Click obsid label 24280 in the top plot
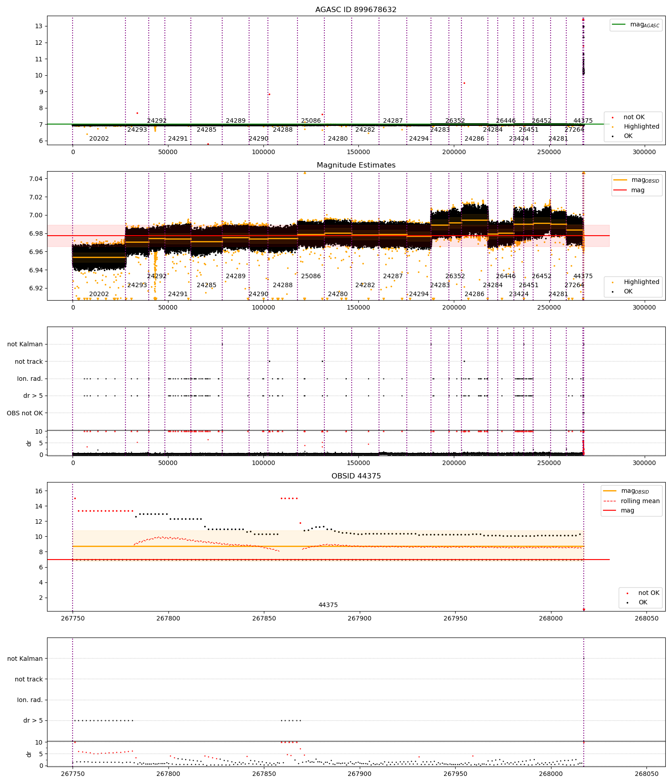Screen dimensions: 672x784 point(338,138)
